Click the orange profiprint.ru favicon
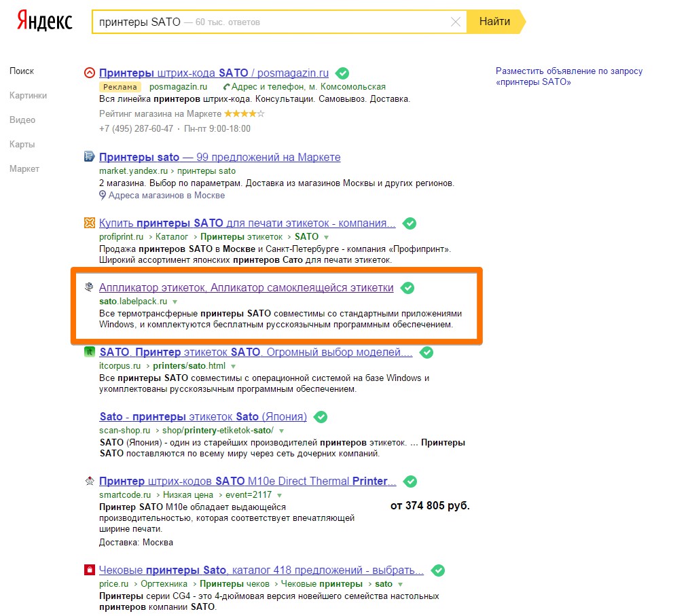 click(x=90, y=223)
